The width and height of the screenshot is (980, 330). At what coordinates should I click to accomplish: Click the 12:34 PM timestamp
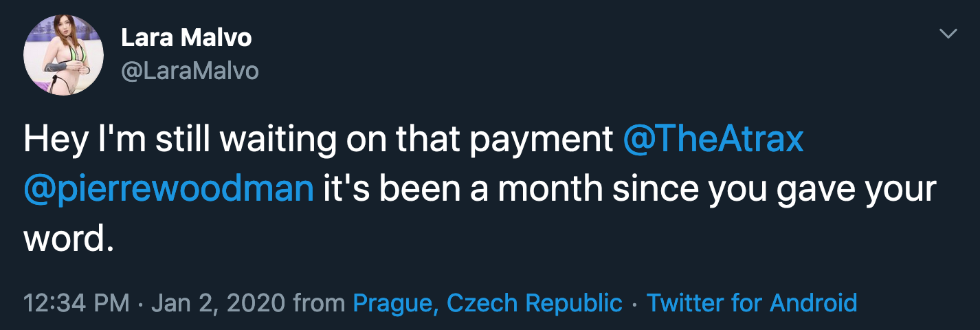(x=76, y=302)
